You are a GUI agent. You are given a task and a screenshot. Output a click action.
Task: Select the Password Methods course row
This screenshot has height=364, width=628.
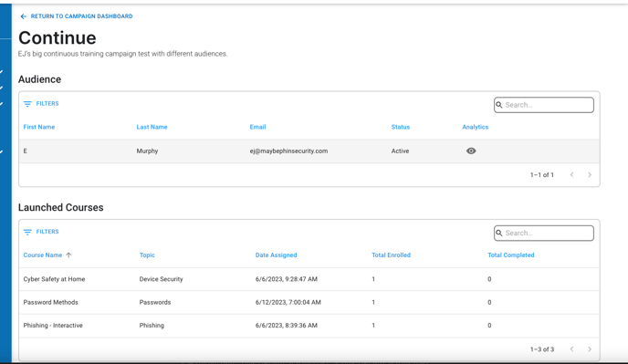[309, 302]
